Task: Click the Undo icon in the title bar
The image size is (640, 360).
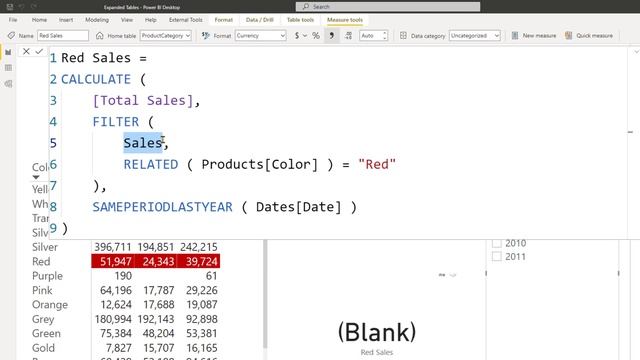Action: click(22, 7)
